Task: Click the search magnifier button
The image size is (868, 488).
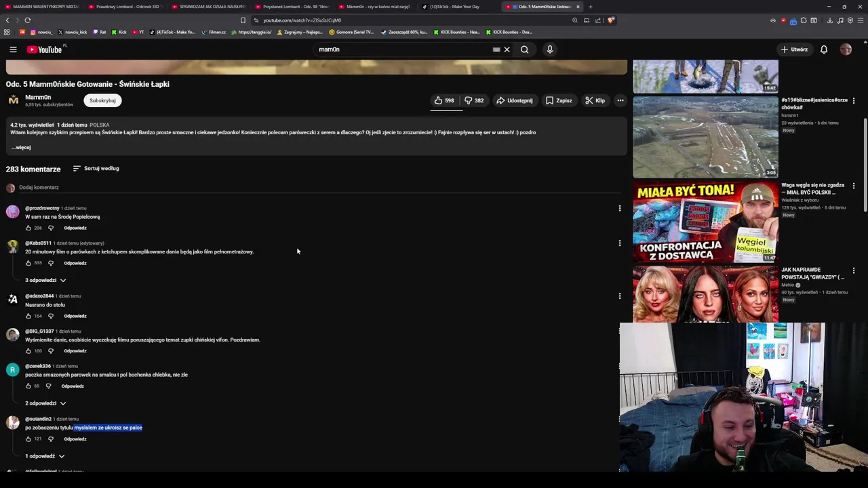Action: tap(525, 49)
